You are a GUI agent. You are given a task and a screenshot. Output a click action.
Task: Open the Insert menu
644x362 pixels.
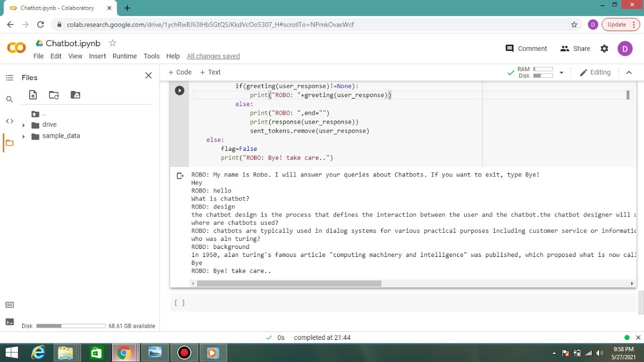tap(98, 56)
